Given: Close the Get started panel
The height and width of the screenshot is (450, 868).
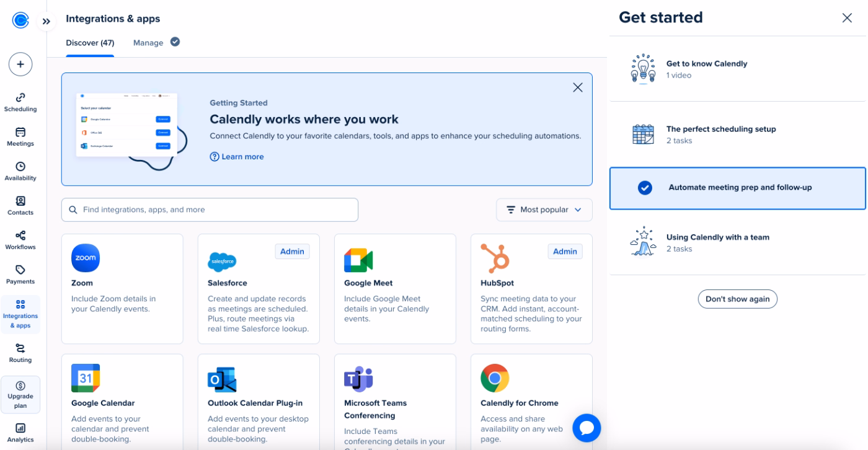Looking at the screenshot, I should pos(847,18).
